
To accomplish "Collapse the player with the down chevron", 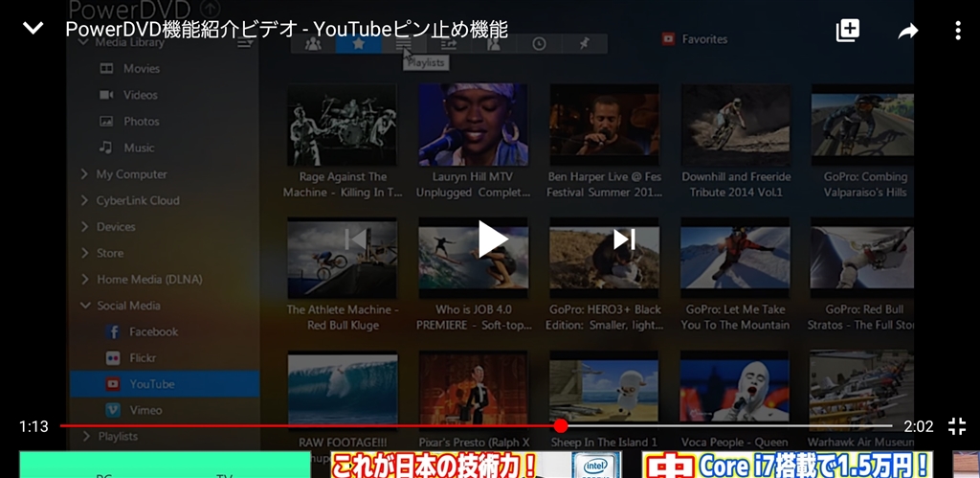I will click(33, 28).
